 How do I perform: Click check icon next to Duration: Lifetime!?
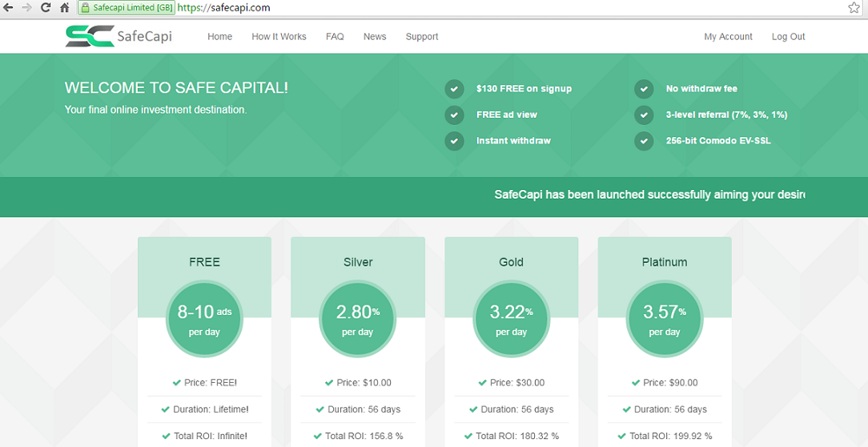pyautogui.click(x=165, y=409)
